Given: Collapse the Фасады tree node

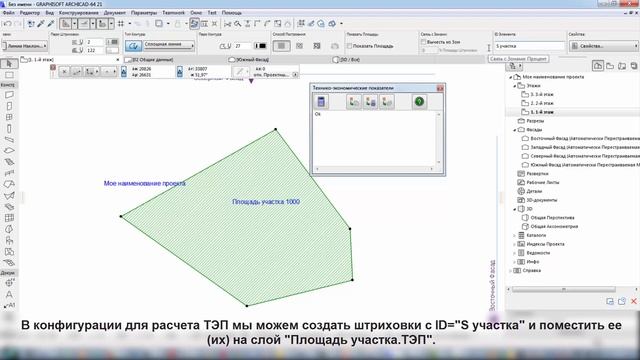Looking at the screenshot, I should (514, 130).
